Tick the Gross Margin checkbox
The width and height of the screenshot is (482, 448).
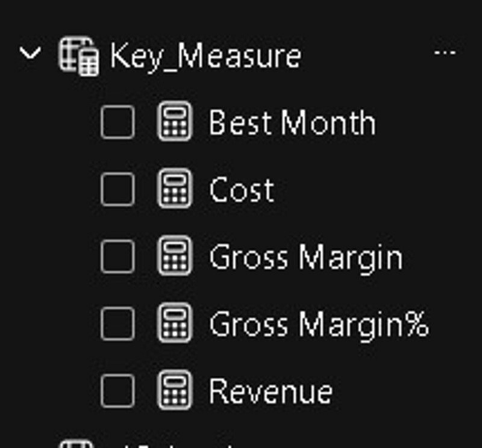[117, 257]
